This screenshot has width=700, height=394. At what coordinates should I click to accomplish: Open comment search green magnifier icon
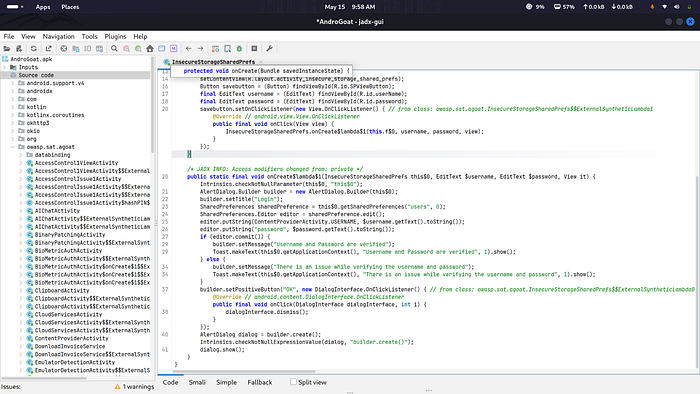pyautogui.click(x=138, y=49)
